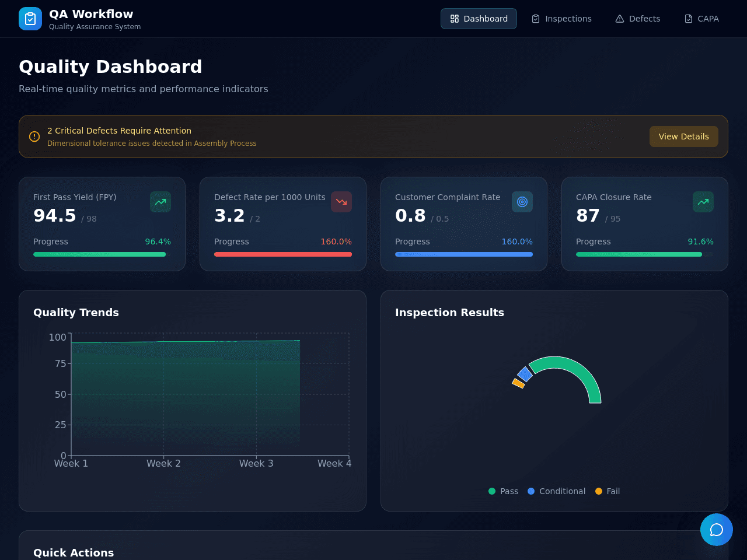
Task: Click the Quick Actions heading
Action: [74, 553]
